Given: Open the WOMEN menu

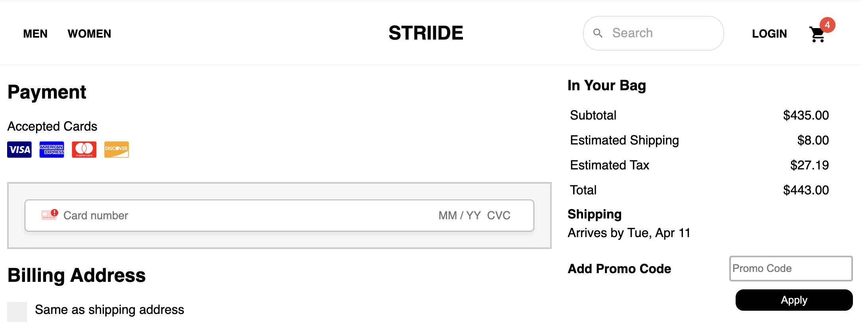Looking at the screenshot, I should (90, 34).
